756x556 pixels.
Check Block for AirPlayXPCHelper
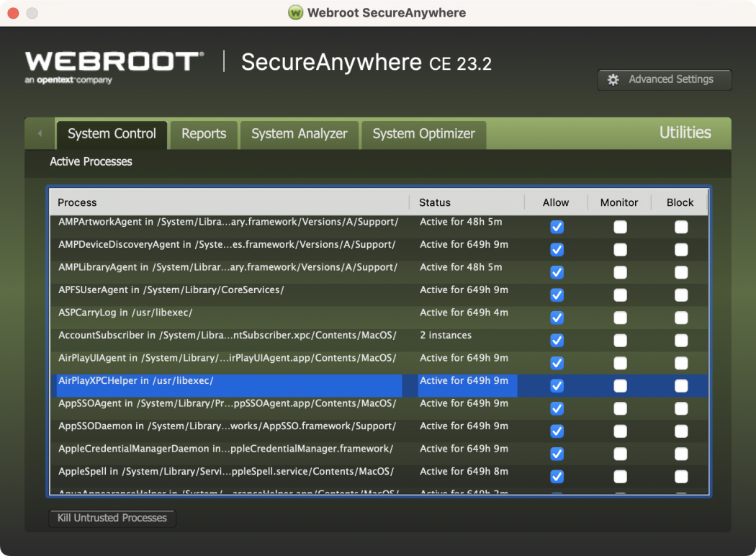[x=681, y=385]
